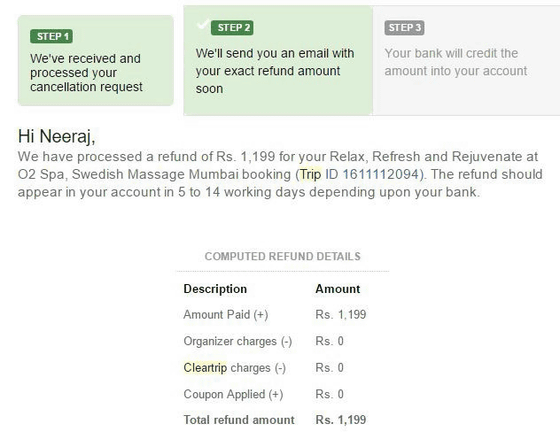This screenshot has height=439, width=560.
Task: Click the Amount column header
Action: point(338,289)
